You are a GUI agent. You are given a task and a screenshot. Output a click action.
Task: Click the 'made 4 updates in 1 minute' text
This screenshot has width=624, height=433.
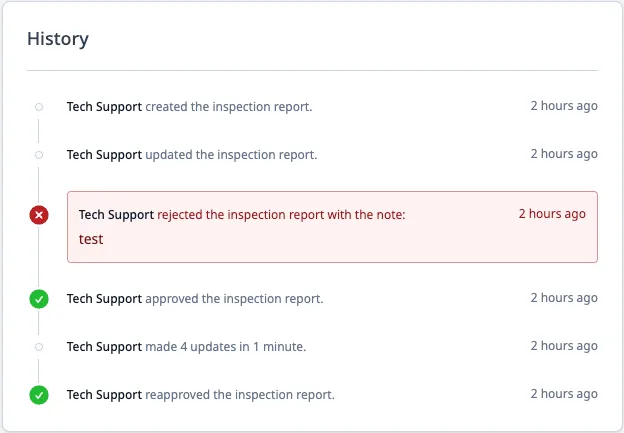226,347
